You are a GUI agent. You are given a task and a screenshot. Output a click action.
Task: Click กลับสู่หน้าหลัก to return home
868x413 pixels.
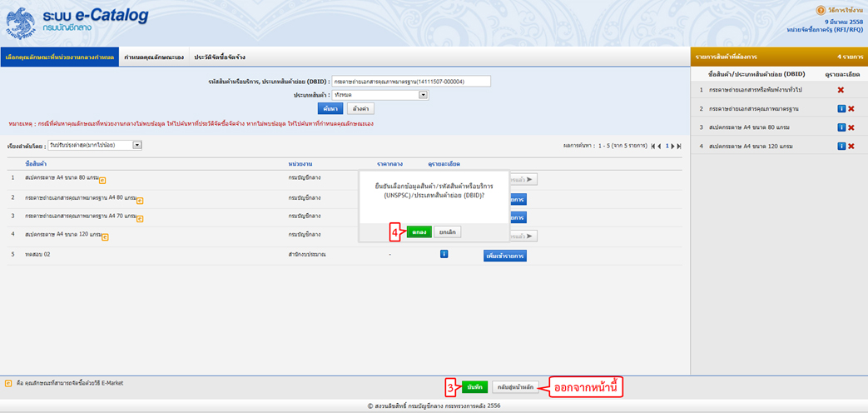(515, 387)
